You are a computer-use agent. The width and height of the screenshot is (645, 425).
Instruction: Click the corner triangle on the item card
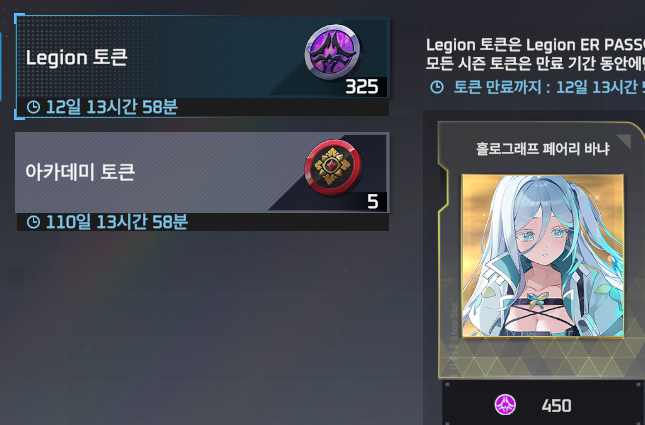pyautogui.click(x=625, y=141)
